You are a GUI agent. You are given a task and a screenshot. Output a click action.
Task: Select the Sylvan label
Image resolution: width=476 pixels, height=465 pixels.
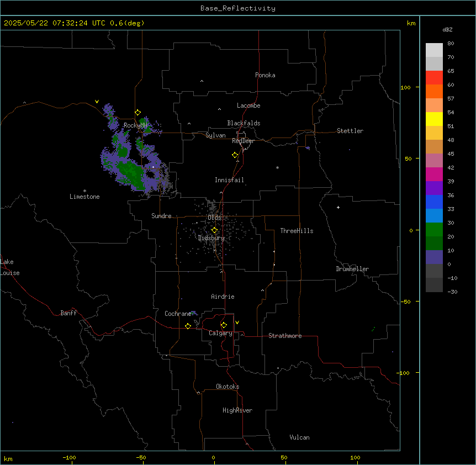click(215, 135)
